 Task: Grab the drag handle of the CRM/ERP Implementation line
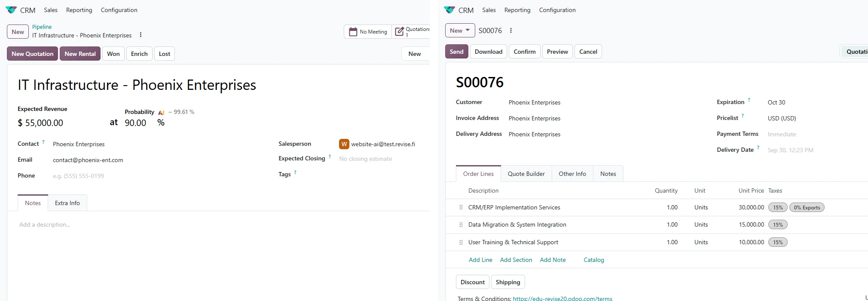point(461,207)
